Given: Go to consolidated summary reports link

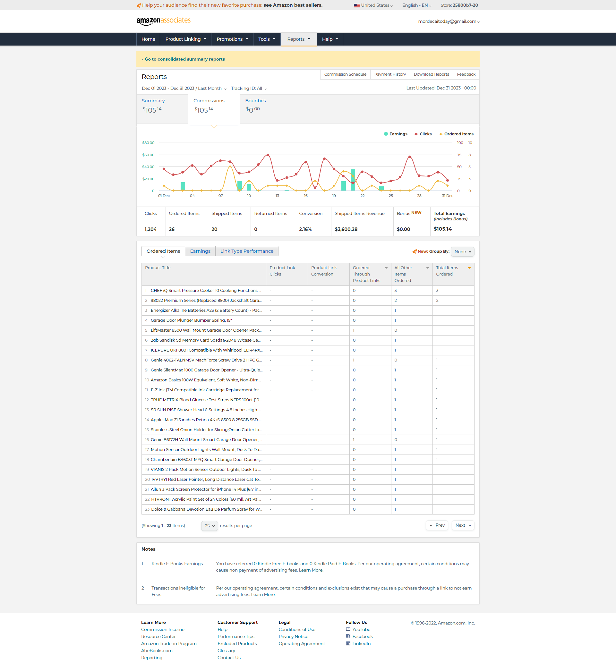Looking at the screenshot, I should click(183, 59).
